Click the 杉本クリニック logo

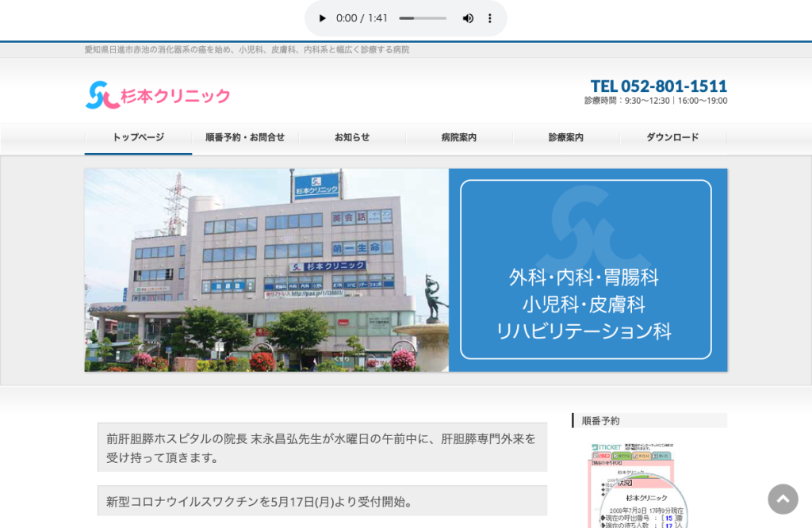(x=158, y=95)
